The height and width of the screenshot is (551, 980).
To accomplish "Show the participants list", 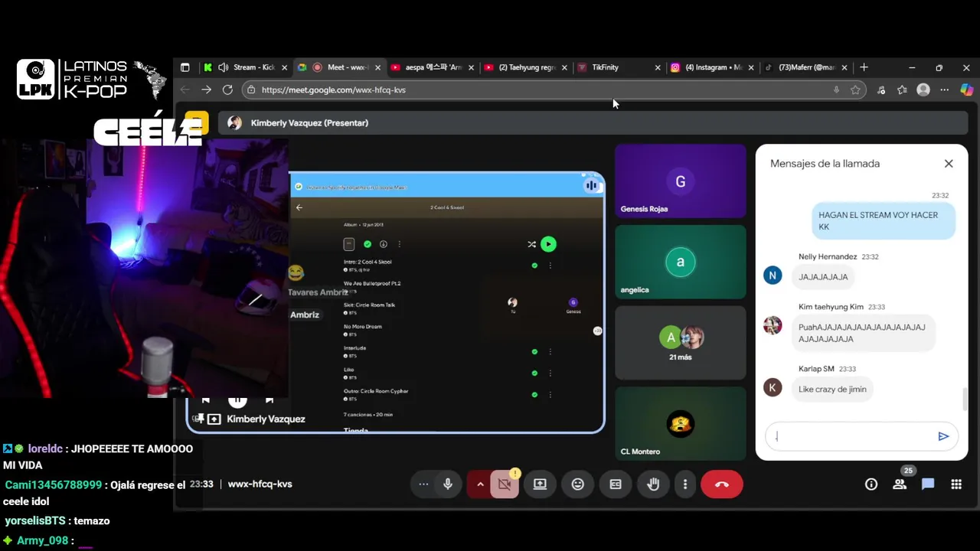I will (x=900, y=484).
